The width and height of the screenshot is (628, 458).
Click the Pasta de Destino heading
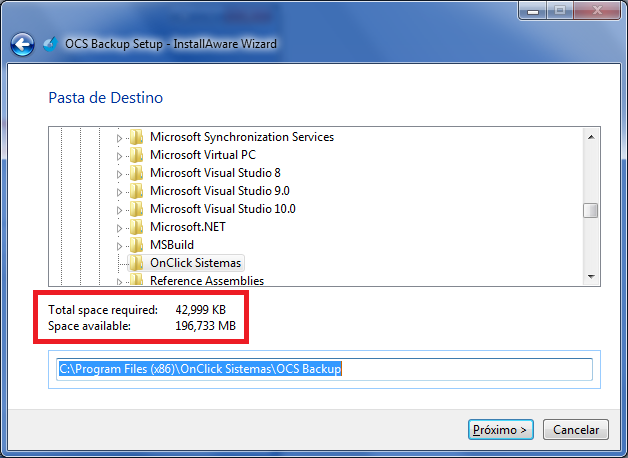[106, 98]
